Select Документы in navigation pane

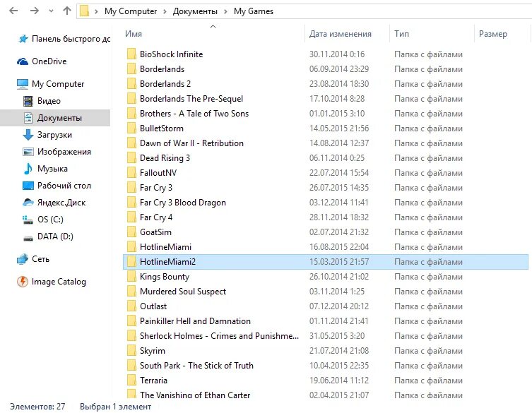point(55,118)
